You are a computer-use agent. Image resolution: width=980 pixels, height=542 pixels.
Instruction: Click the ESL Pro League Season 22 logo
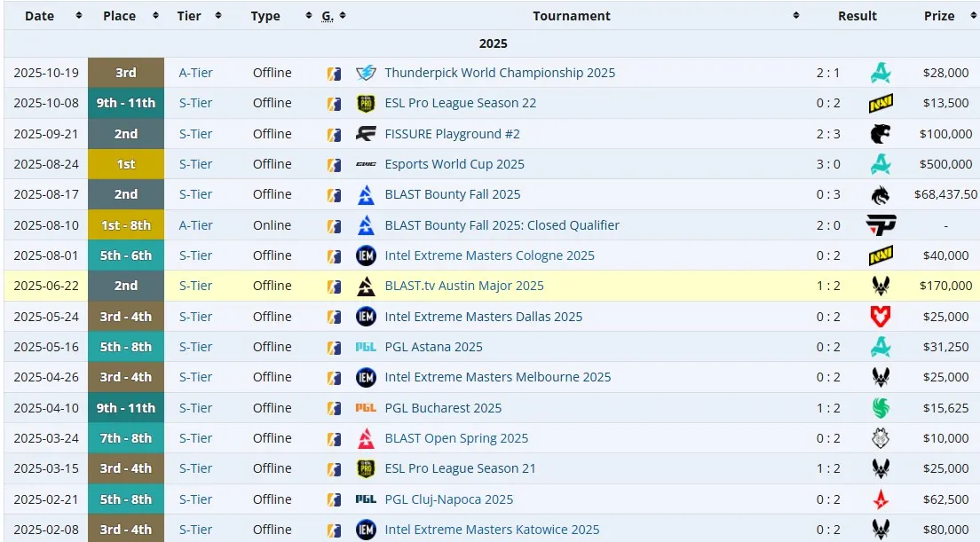(x=366, y=103)
